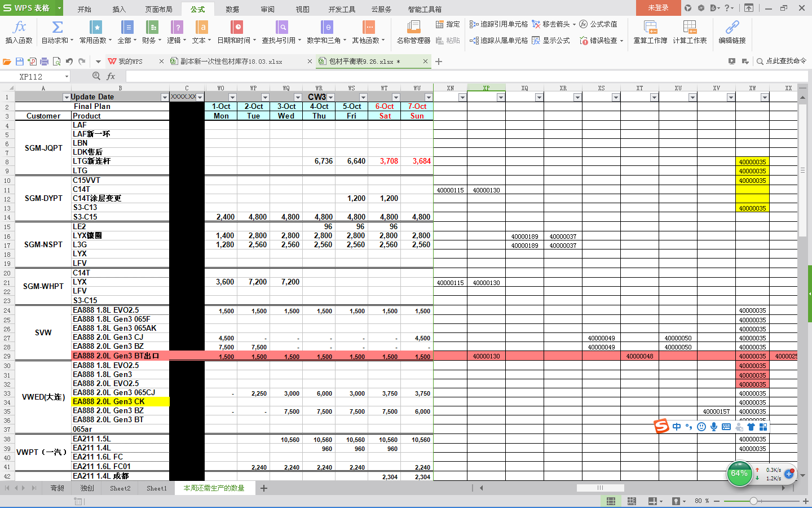The height and width of the screenshot is (508, 812).
Task: Click the vertical scrollbar thumb
Action: click(802, 171)
